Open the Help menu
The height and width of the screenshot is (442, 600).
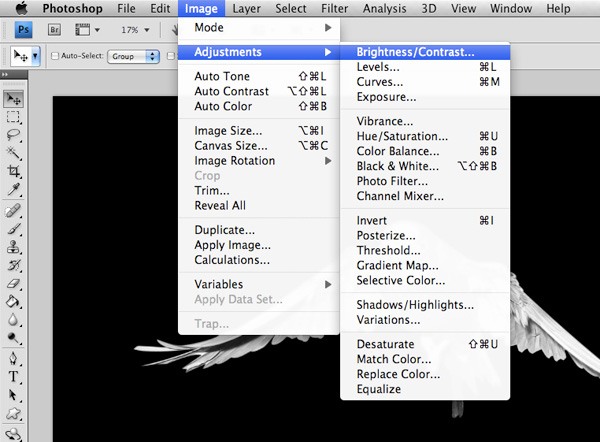pos(558,8)
